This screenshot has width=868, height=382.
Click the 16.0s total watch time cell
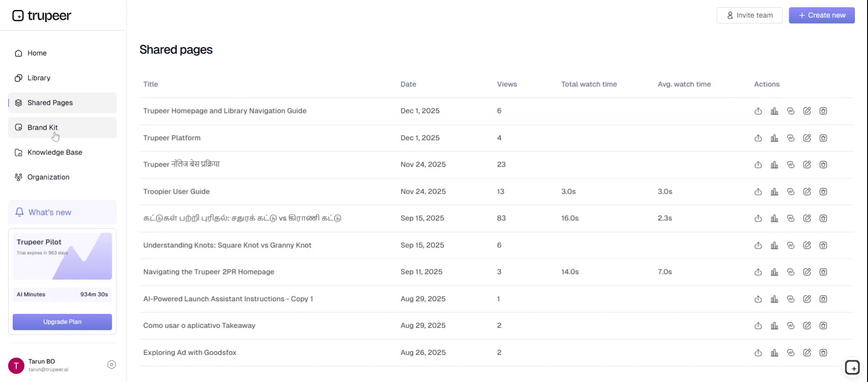(x=570, y=219)
